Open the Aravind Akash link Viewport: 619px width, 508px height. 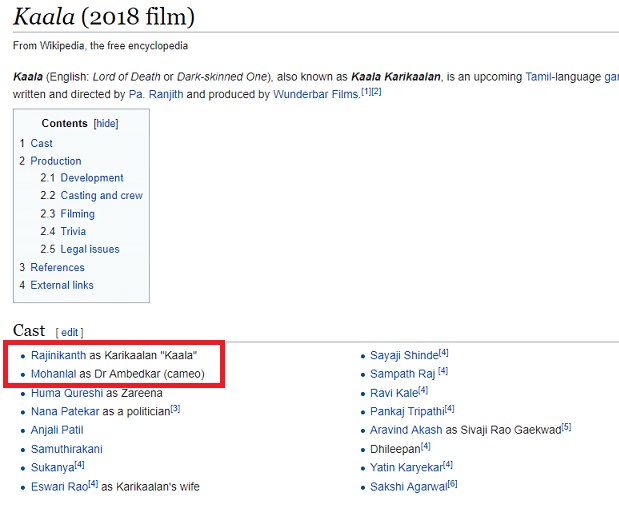pyautogui.click(x=406, y=430)
